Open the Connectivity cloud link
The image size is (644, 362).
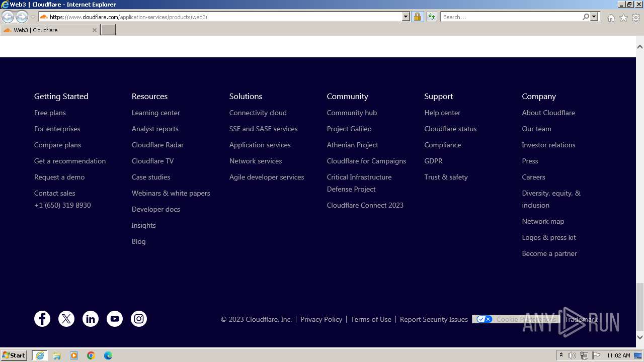[258, 113]
